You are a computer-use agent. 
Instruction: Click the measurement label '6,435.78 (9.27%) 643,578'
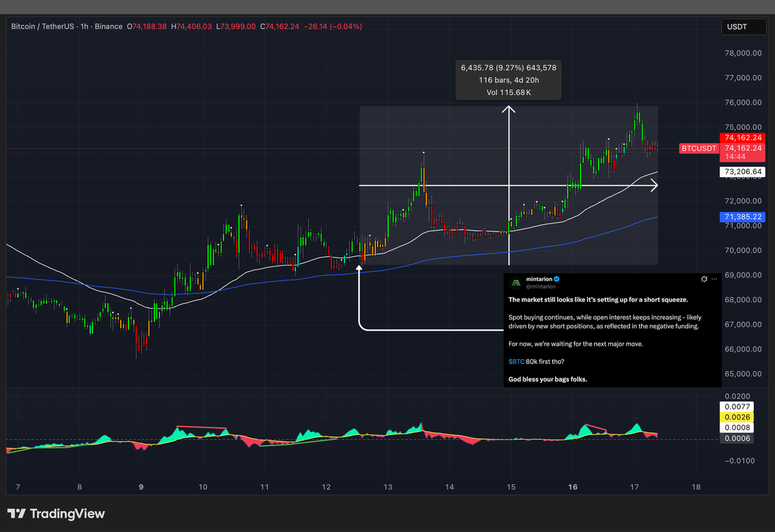pos(508,67)
